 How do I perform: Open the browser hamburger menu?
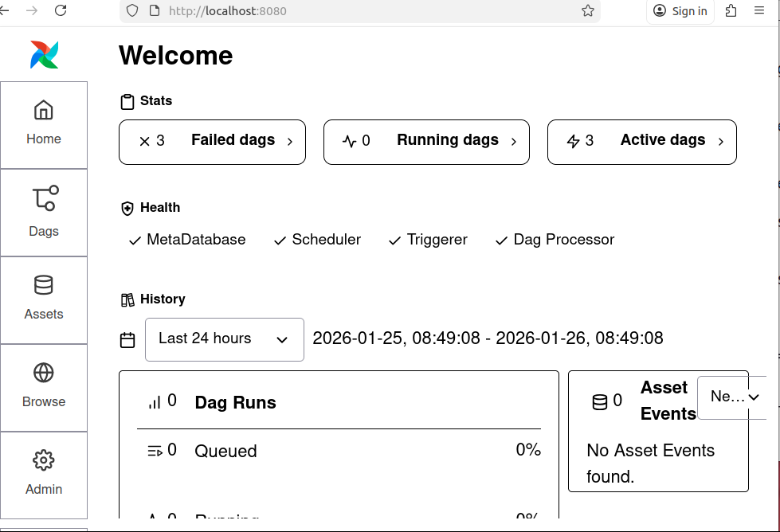[758, 11]
